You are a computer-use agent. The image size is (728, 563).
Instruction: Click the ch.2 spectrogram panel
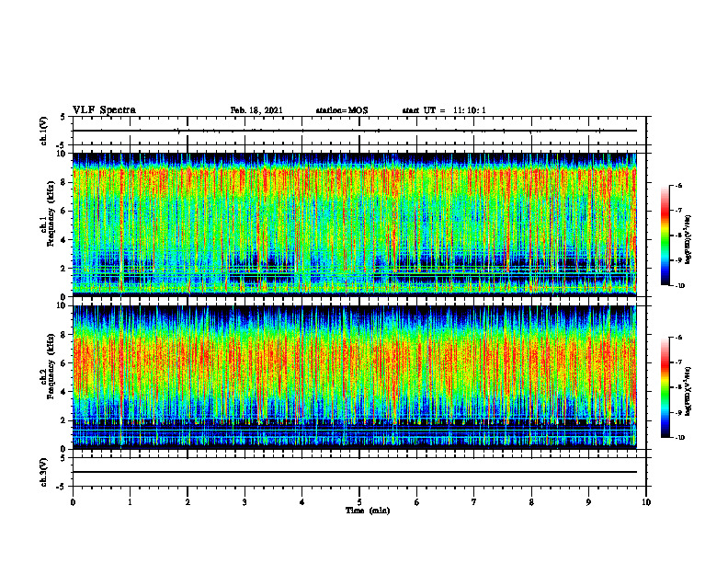[354, 377]
